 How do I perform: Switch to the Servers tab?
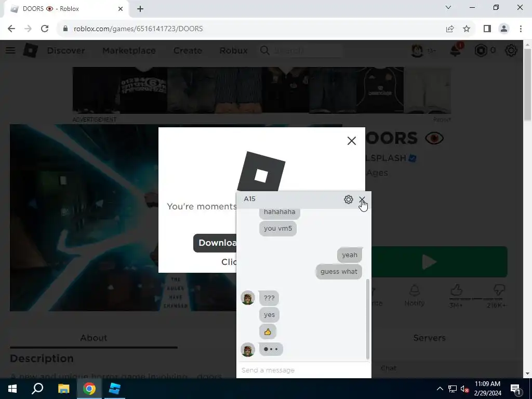pos(429,338)
